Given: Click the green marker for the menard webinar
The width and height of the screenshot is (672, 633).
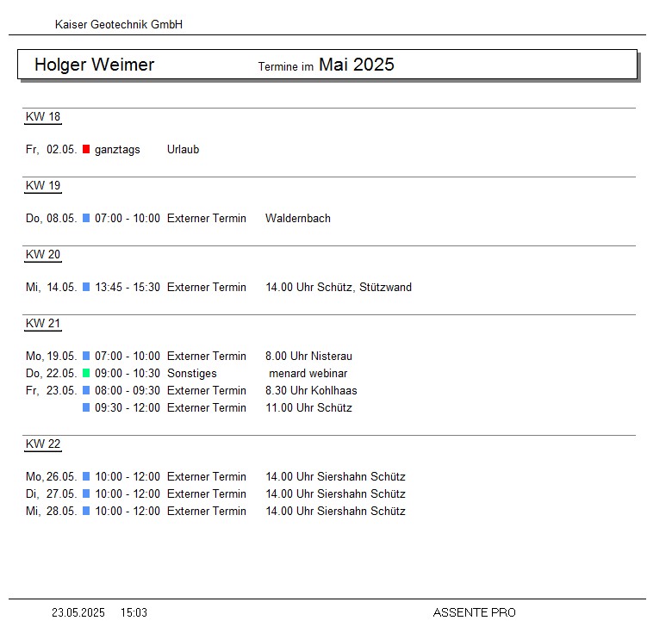Looking at the screenshot, I should (x=86, y=373).
